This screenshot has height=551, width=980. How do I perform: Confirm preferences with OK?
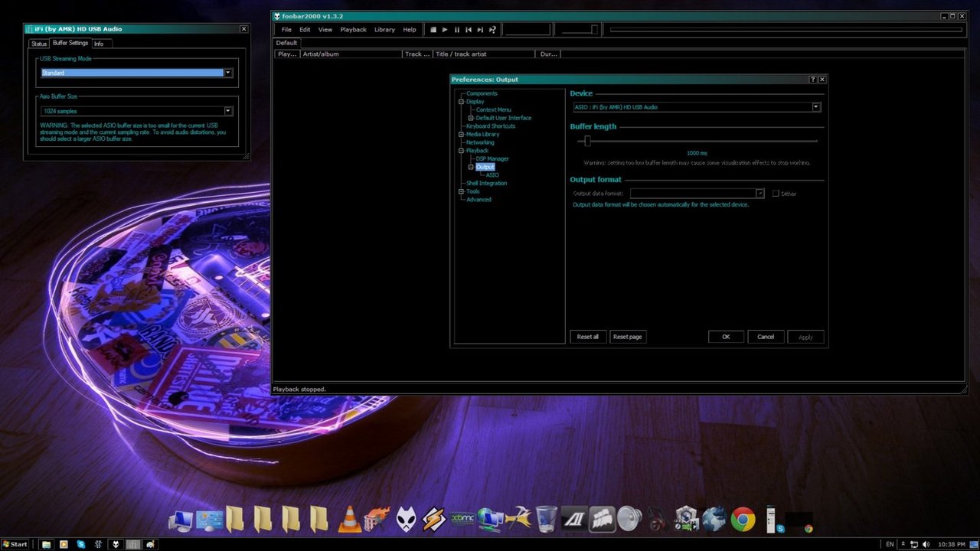726,337
